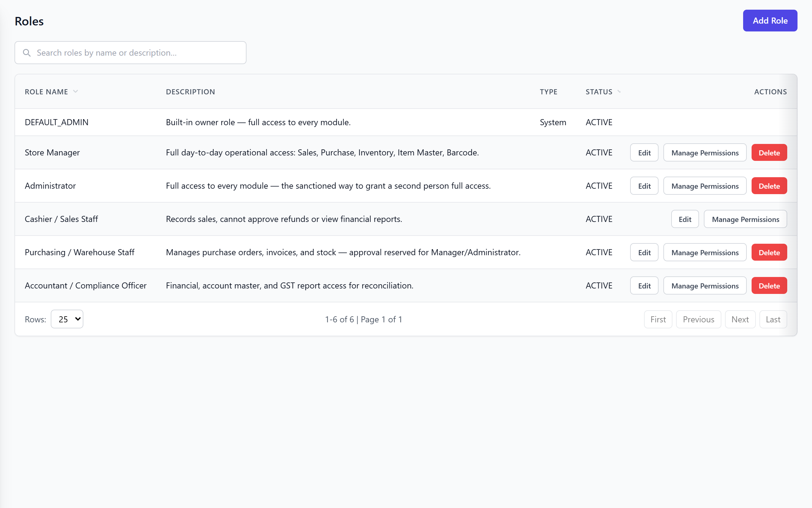Select the DEFAULT_ADMIN role name

pyautogui.click(x=57, y=122)
